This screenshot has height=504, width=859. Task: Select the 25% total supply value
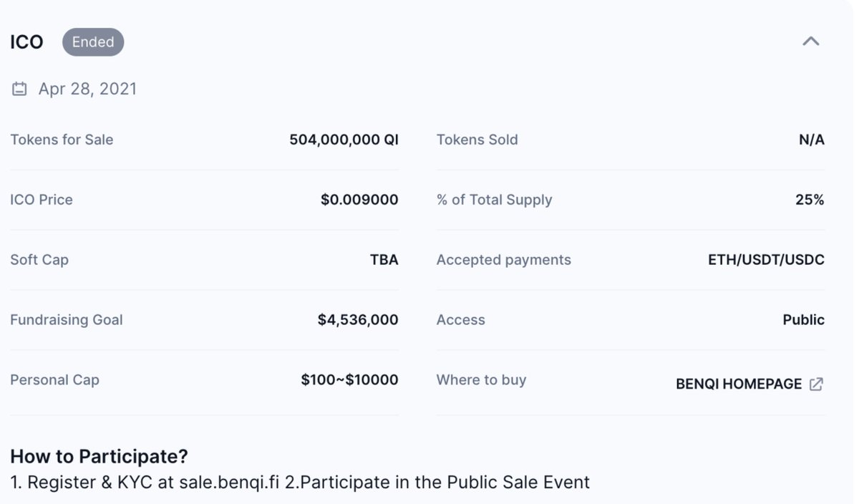[x=810, y=200]
